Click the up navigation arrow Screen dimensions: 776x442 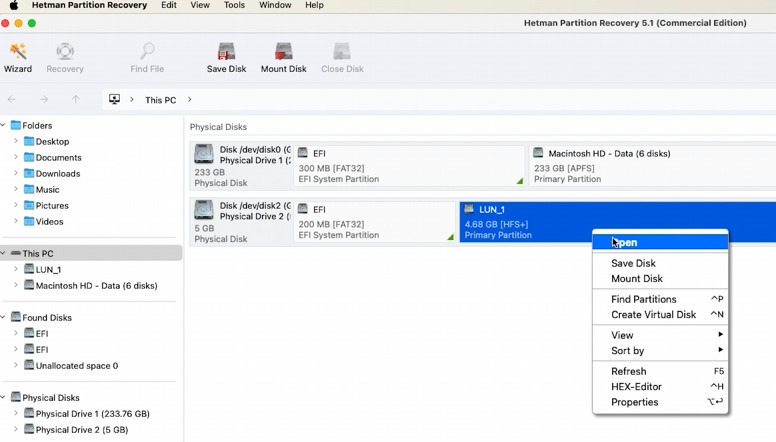(x=76, y=99)
